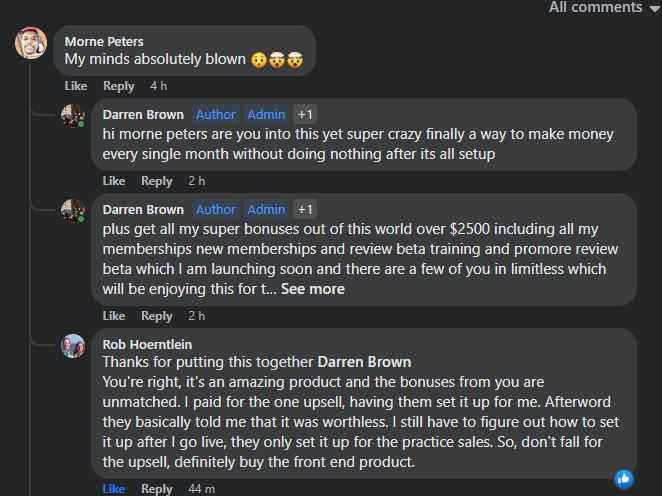Viewport: 662px width, 496px height.
Task: Click Darren Brown's avatar on second reply
Action: [72, 210]
